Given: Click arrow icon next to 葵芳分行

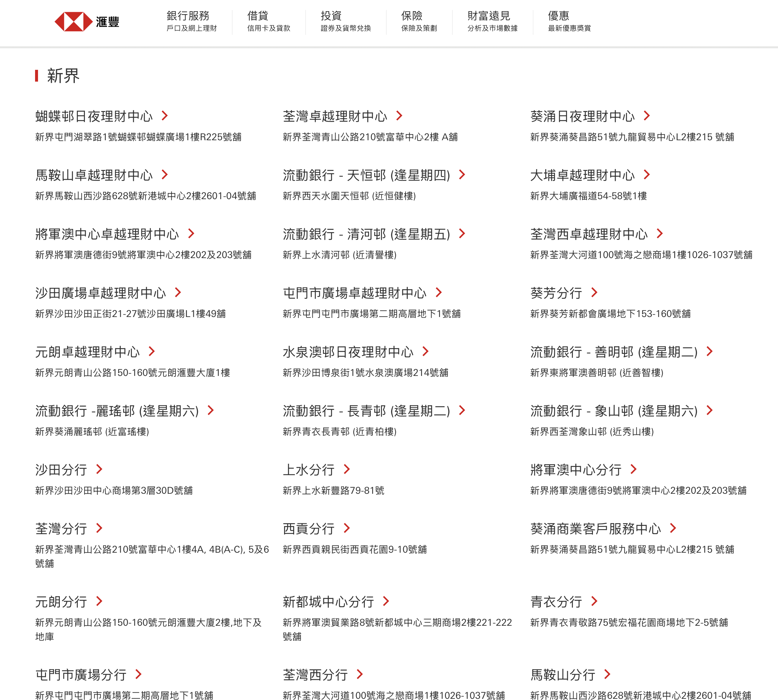Looking at the screenshot, I should pyautogui.click(x=594, y=293).
